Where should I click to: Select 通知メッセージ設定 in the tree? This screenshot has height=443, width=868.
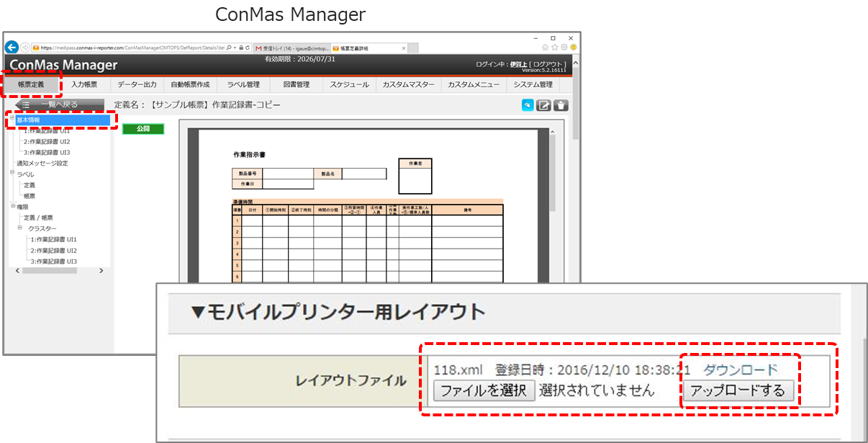click(x=42, y=164)
